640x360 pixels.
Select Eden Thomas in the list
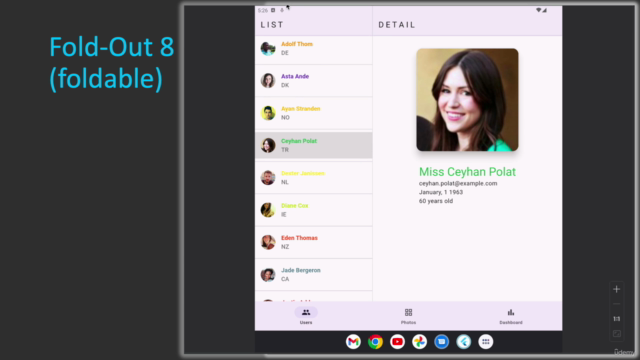tap(313, 242)
